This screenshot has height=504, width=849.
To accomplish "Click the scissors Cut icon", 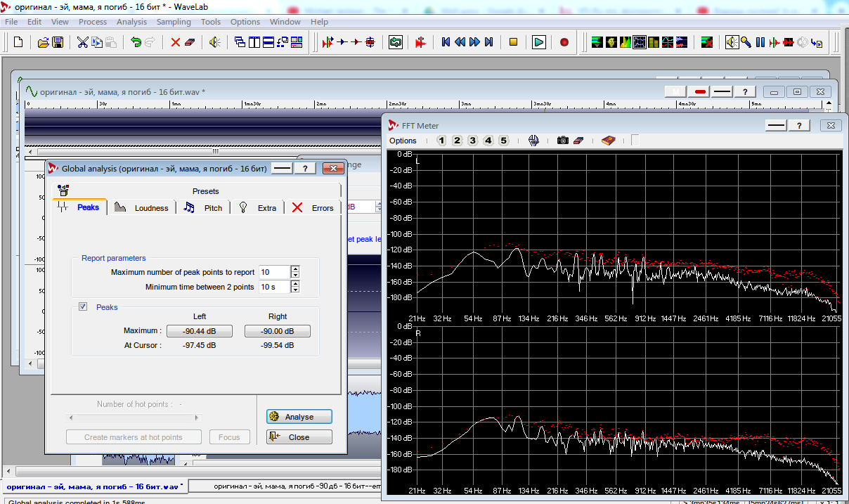I will (83, 43).
